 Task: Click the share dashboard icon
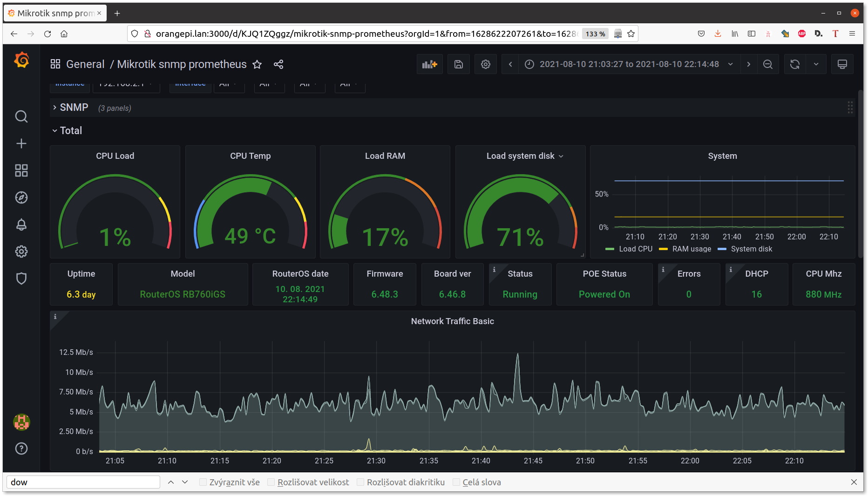tap(278, 64)
